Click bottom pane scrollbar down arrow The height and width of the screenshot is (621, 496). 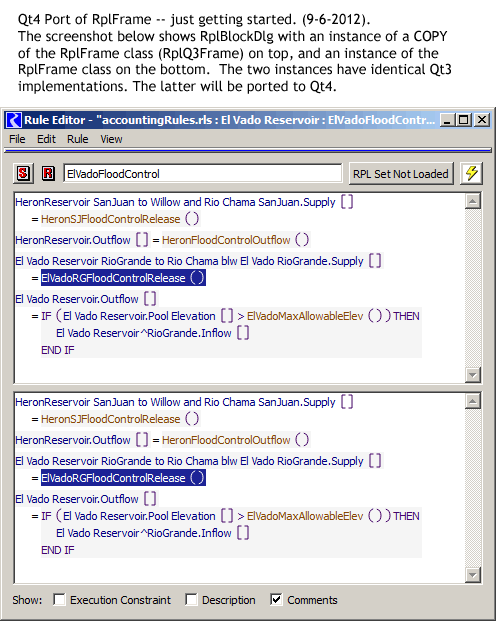(x=473, y=575)
